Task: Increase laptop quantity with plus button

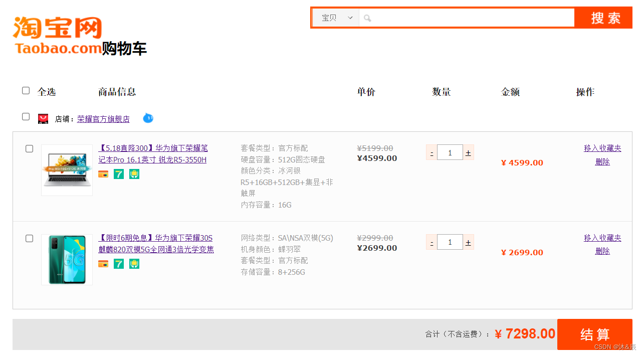Action: (x=468, y=152)
